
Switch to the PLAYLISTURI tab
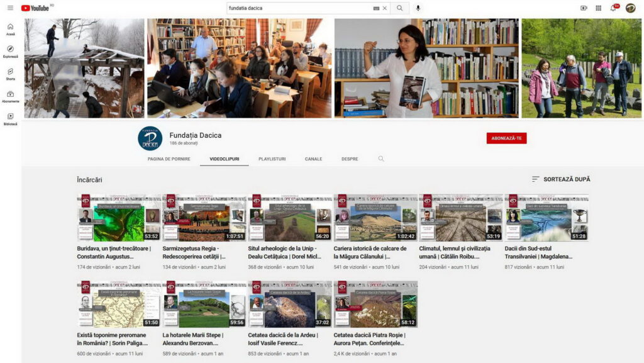pos(272,159)
